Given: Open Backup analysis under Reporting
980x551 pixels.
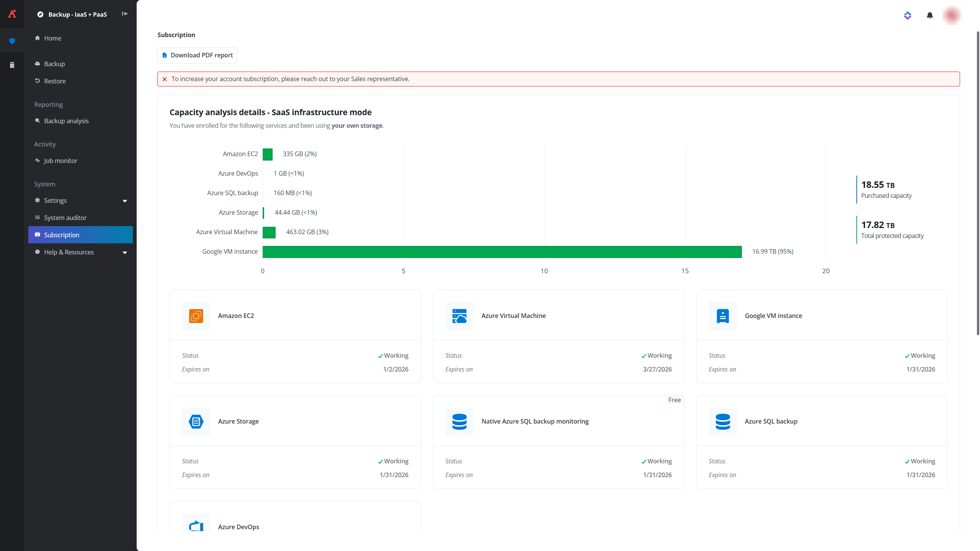Looking at the screenshot, I should click(66, 121).
